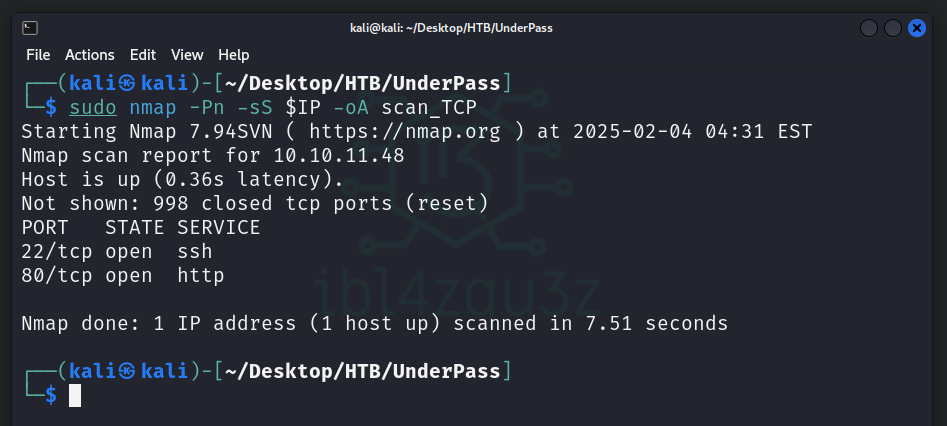Click the underlined sudo command word
This screenshot has height=426, width=947.
pos(93,107)
